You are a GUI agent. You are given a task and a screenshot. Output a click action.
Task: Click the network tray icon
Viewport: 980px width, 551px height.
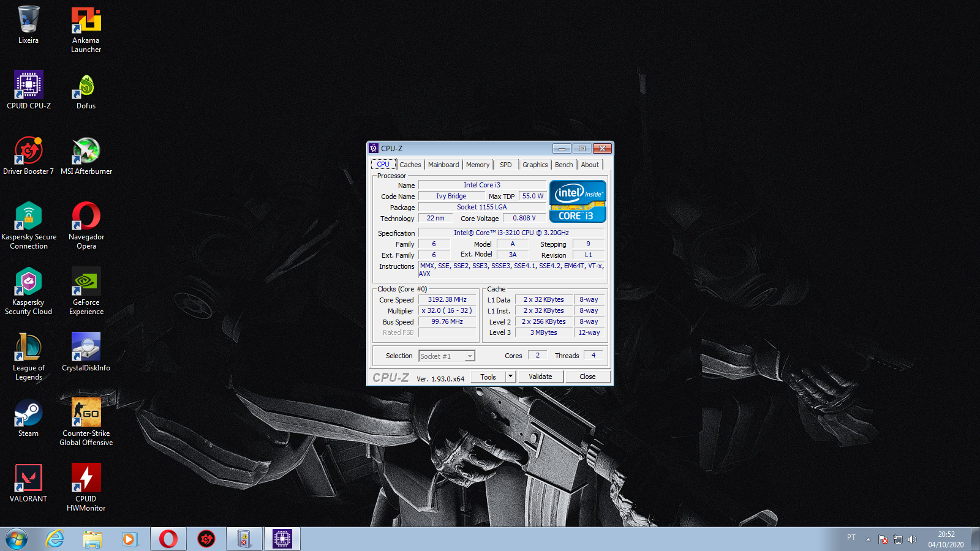898,539
